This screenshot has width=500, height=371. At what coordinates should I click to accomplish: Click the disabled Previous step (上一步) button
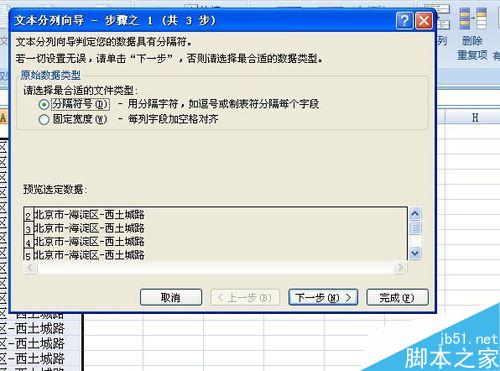[x=245, y=297]
